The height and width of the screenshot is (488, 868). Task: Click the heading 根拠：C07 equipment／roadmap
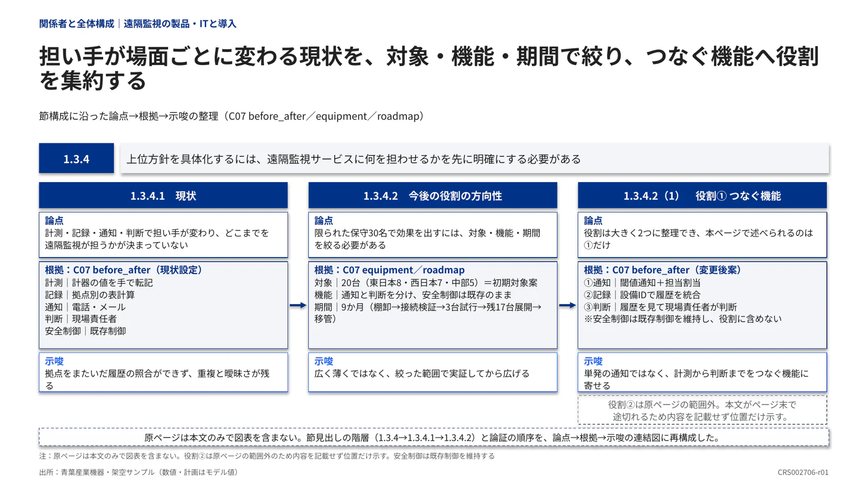tap(390, 269)
